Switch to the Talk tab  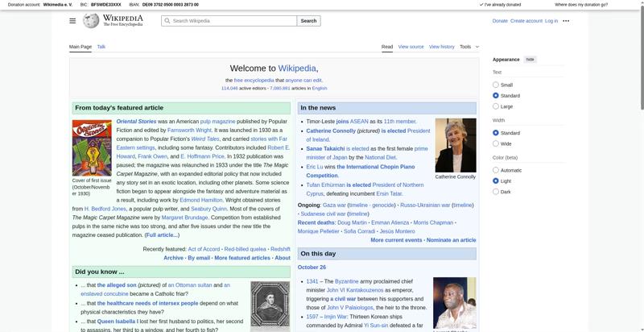pyautogui.click(x=101, y=47)
